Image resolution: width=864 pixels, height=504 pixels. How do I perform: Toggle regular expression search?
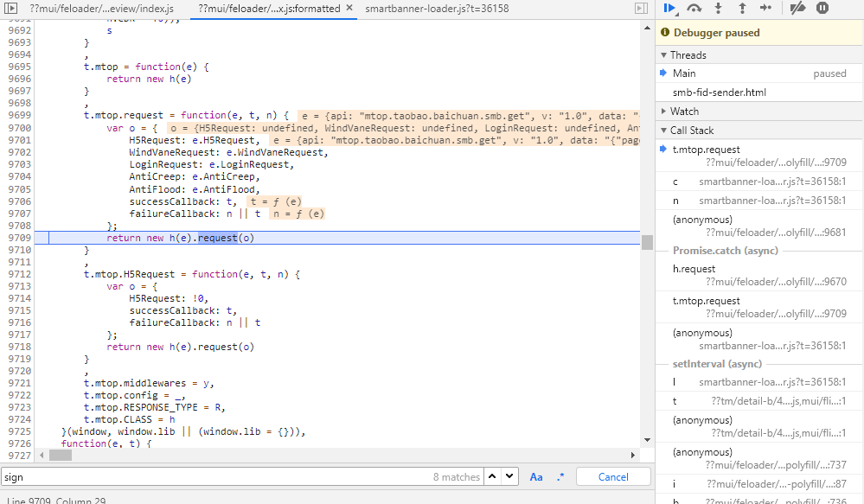click(560, 477)
